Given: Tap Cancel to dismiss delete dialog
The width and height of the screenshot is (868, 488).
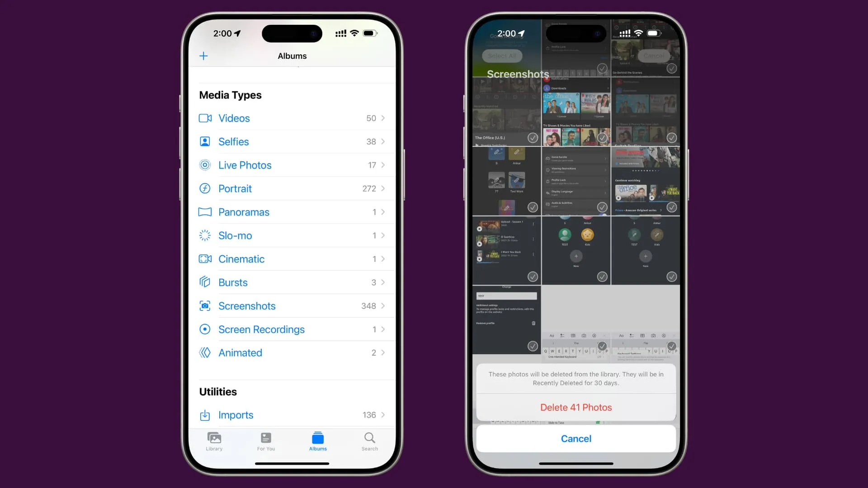Looking at the screenshot, I should pyautogui.click(x=576, y=439).
